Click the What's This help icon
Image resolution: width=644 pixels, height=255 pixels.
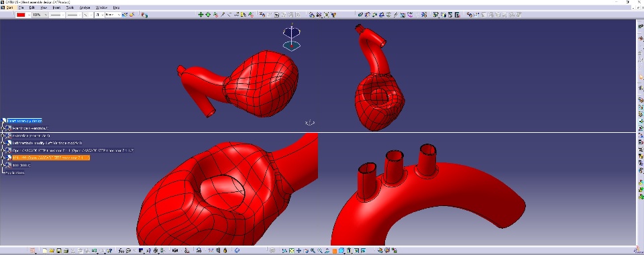(x=109, y=251)
